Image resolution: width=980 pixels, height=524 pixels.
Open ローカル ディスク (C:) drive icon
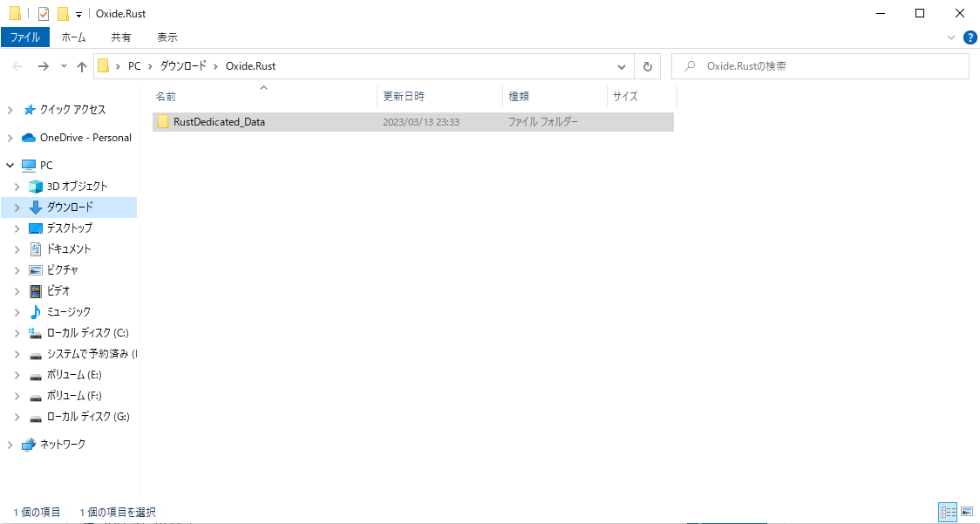36,333
